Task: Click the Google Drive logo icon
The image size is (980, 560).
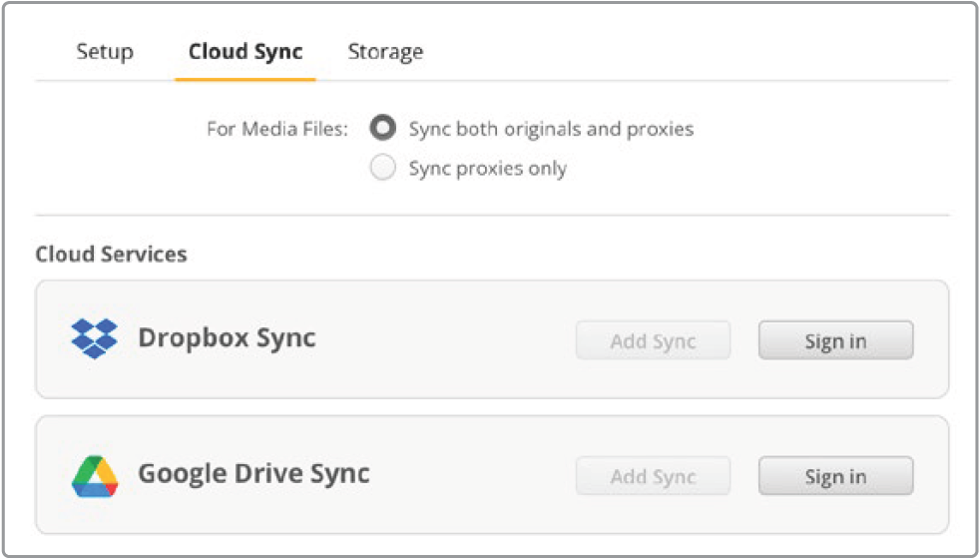Action: (95, 476)
